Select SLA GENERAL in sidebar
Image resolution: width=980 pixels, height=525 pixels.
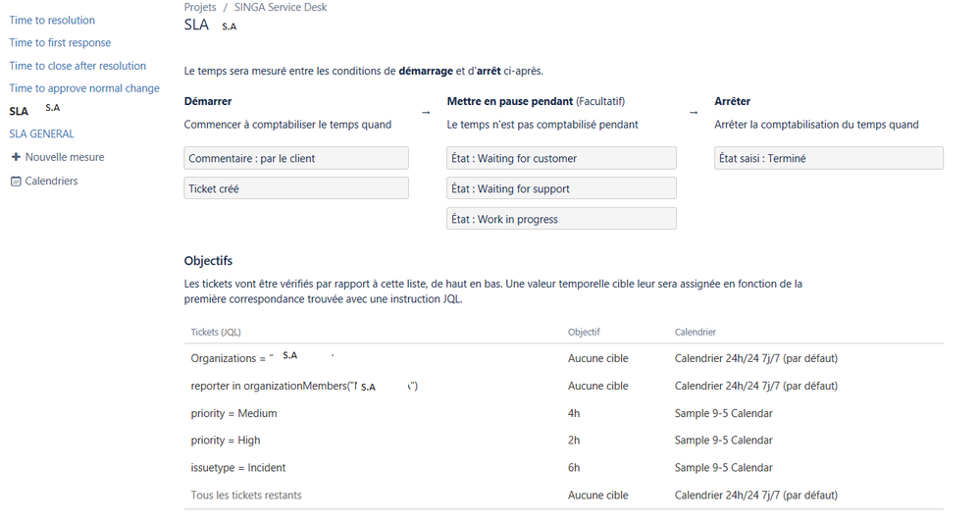coord(41,133)
